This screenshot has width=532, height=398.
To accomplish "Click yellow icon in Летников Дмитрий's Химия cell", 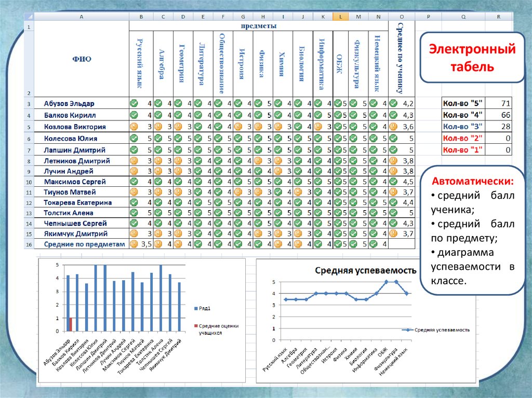I will coord(278,161).
